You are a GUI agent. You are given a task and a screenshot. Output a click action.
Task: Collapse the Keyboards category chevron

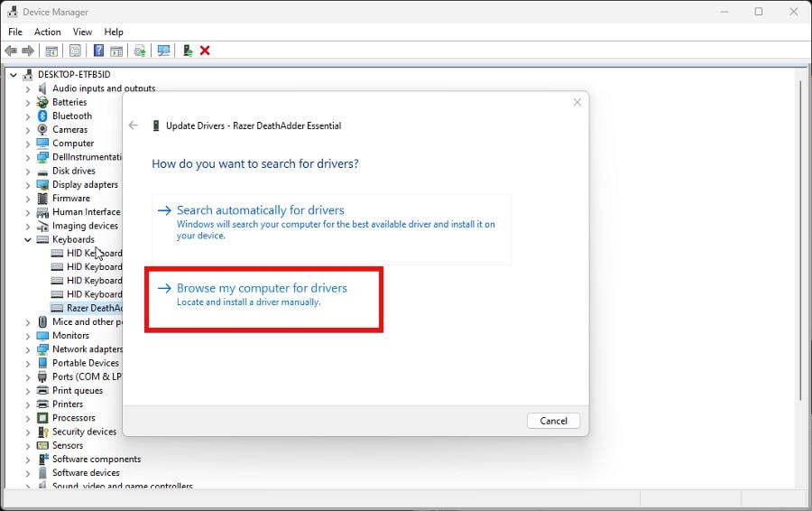point(28,239)
